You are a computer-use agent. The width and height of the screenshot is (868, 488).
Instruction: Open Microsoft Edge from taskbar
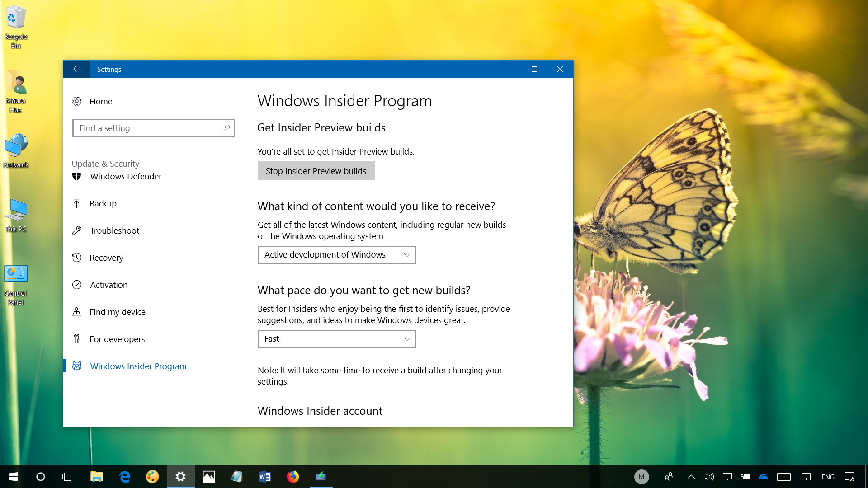tap(125, 477)
